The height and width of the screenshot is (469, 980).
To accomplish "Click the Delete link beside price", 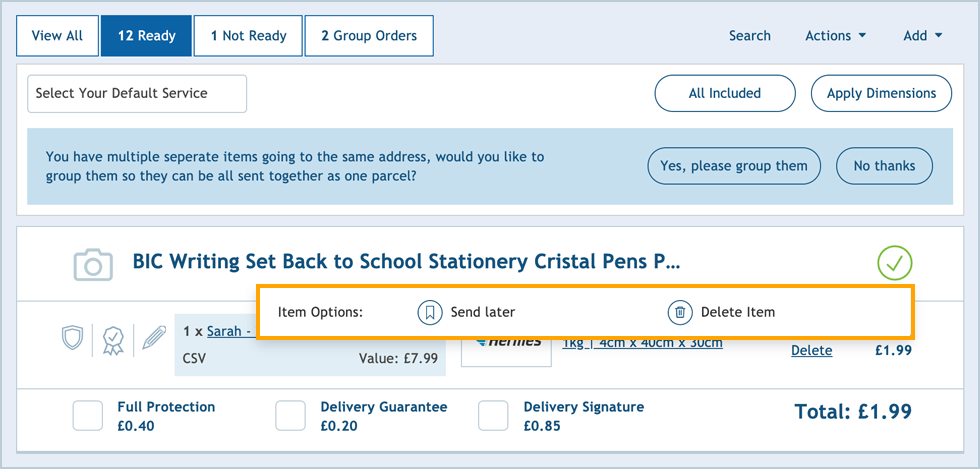I will tap(811, 351).
